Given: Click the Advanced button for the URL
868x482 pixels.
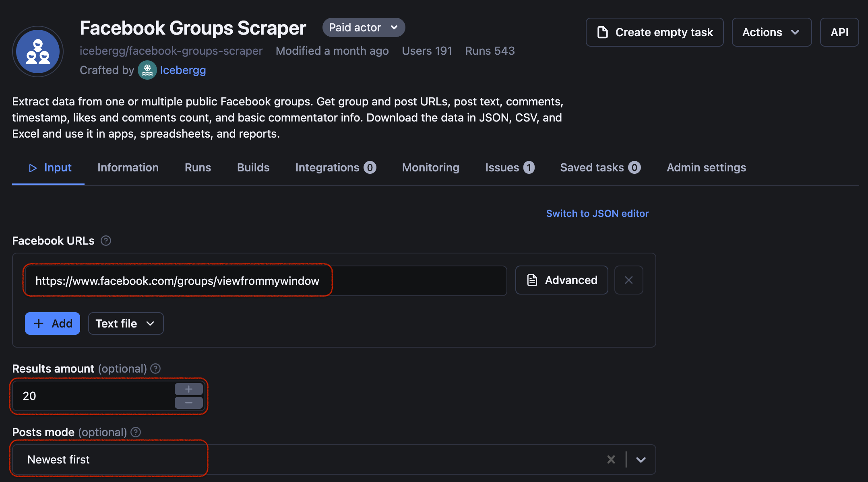Looking at the screenshot, I should [x=562, y=280].
